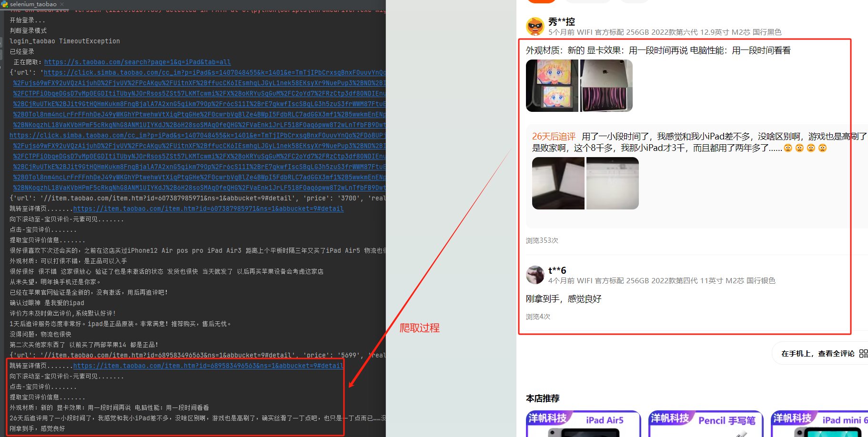The height and width of the screenshot is (437, 868).
Task: Click the Sailor Moon screen photo in the review
Action: [x=552, y=86]
